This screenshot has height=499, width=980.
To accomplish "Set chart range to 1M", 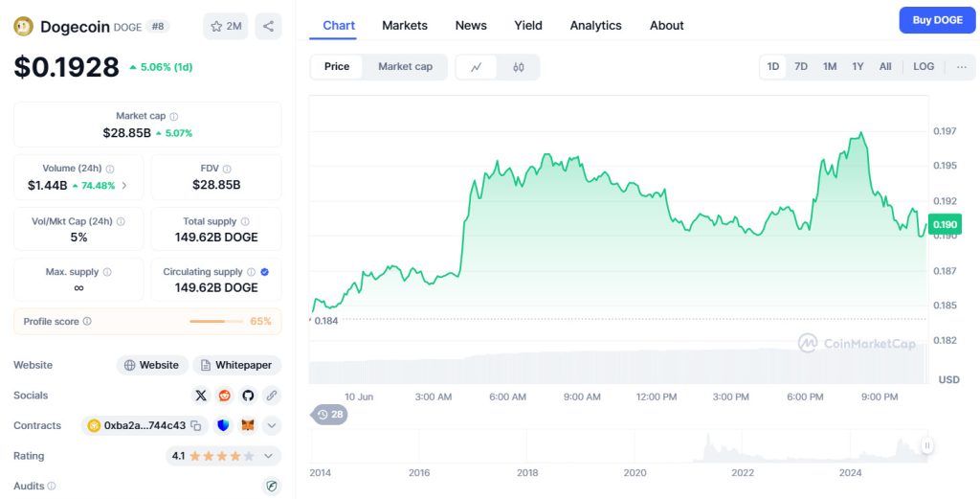I will click(x=830, y=66).
